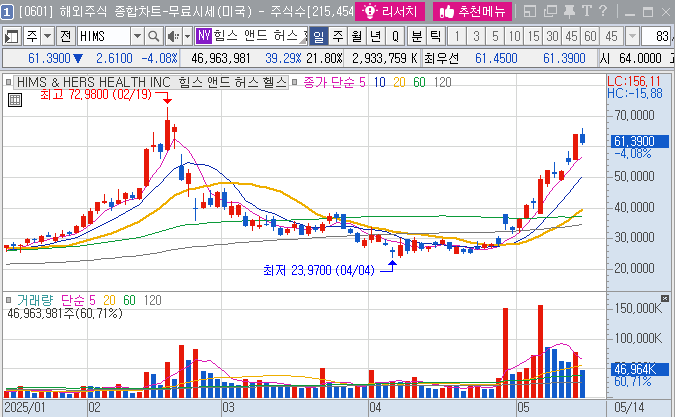Click the 5-period MA legend in magenta

[x=362, y=82]
